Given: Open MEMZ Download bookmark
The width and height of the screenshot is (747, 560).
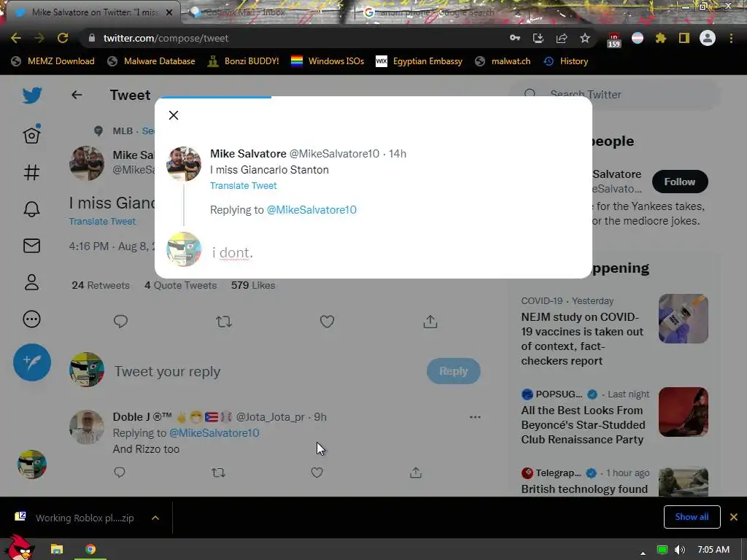Looking at the screenshot, I should [x=53, y=61].
